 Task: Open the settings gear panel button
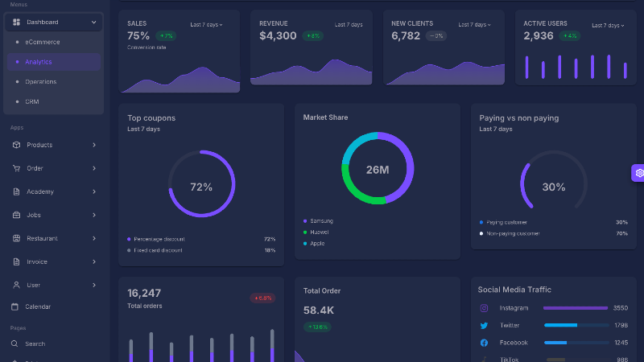click(x=639, y=173)
